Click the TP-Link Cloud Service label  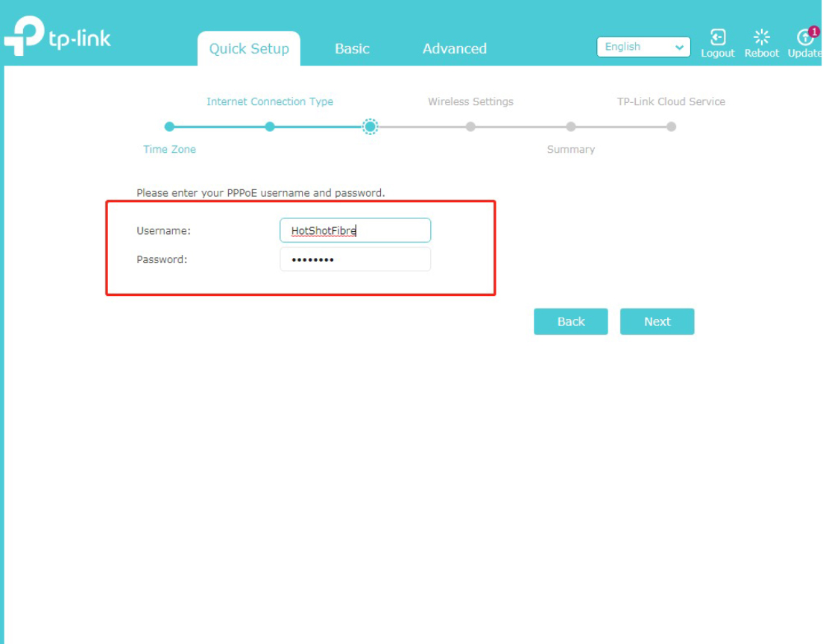pos(672,102)
